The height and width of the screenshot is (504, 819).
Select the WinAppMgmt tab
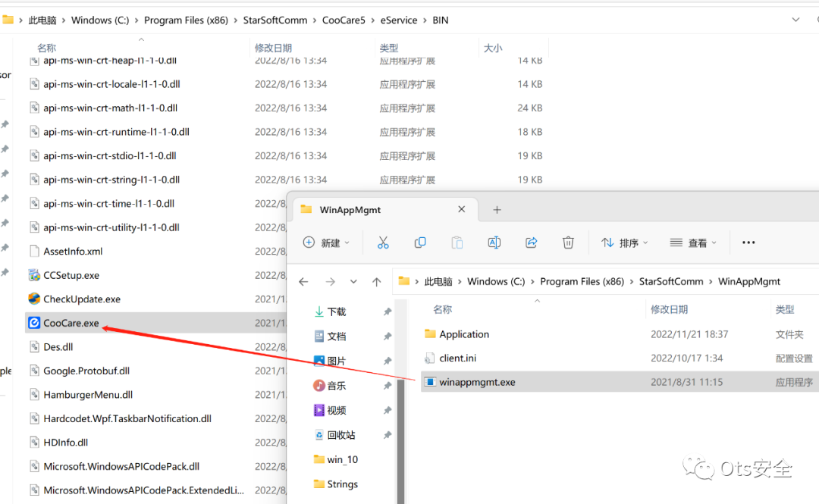384,210
